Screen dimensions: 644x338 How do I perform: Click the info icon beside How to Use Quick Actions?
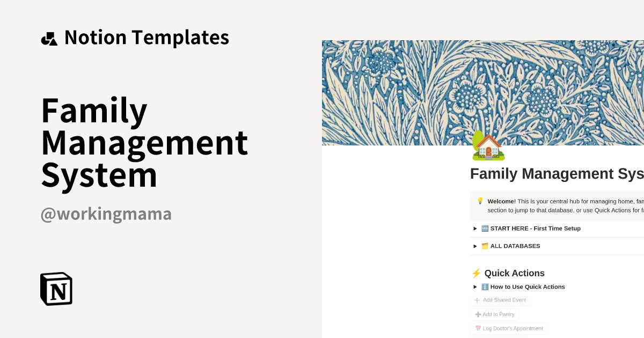tap(484, 286)
